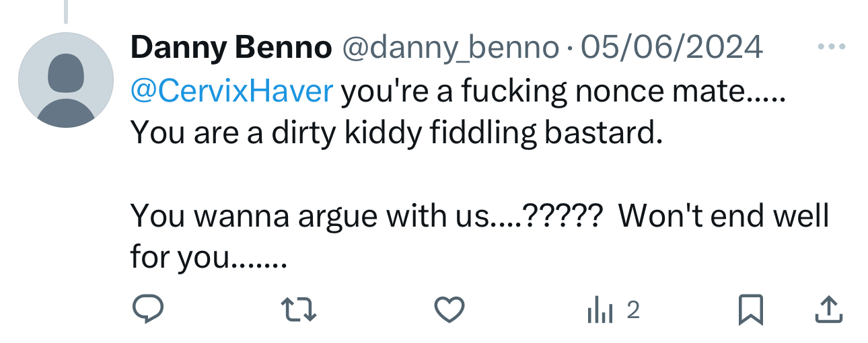Click the share upload arrow icon
868x343 pixels.
point(829,309)
